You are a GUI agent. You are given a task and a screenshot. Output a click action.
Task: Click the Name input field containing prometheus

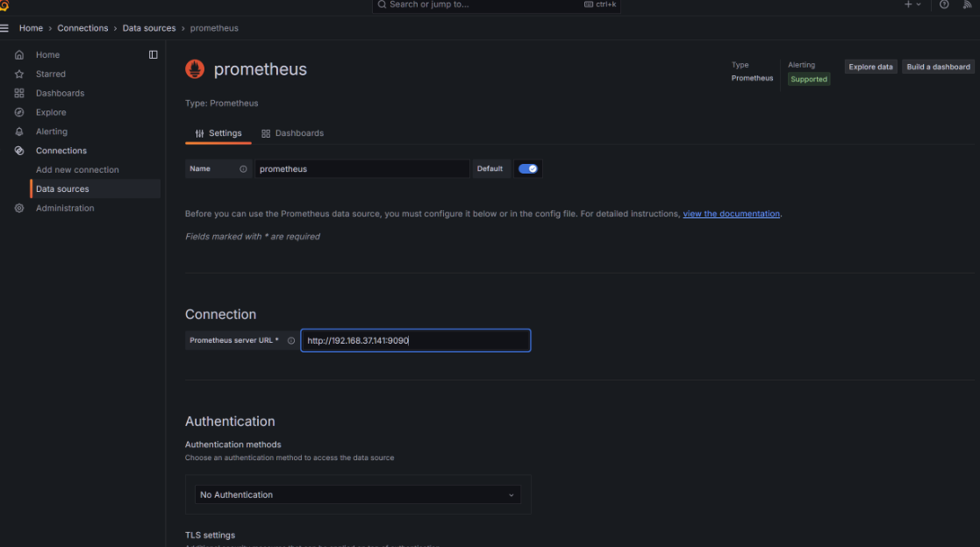361,168
